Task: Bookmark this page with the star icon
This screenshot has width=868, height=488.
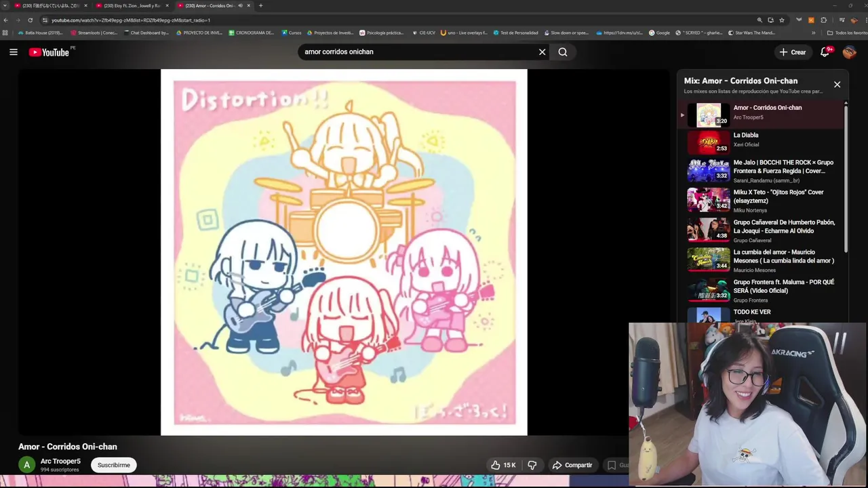Action: [x=782, y=20]
